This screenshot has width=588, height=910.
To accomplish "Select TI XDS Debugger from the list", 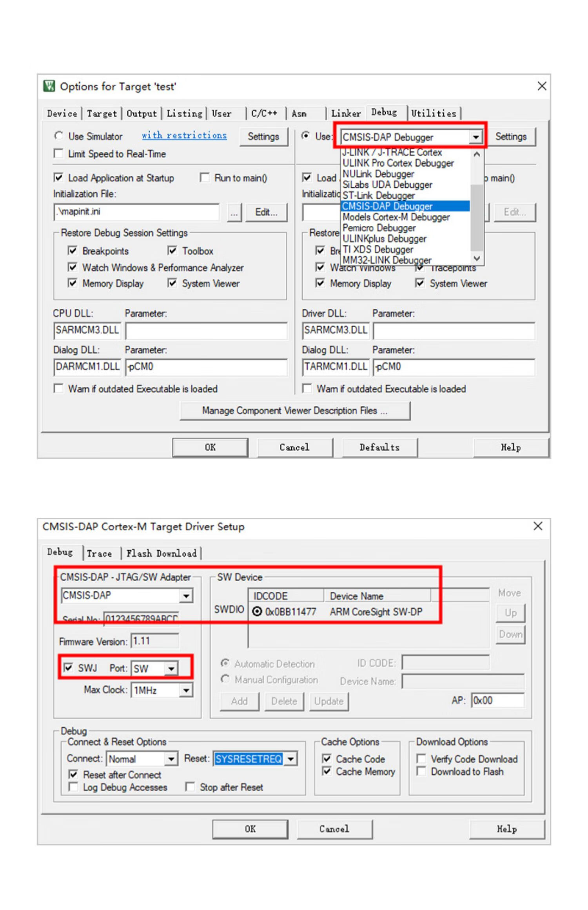I will tap(405, 249).
